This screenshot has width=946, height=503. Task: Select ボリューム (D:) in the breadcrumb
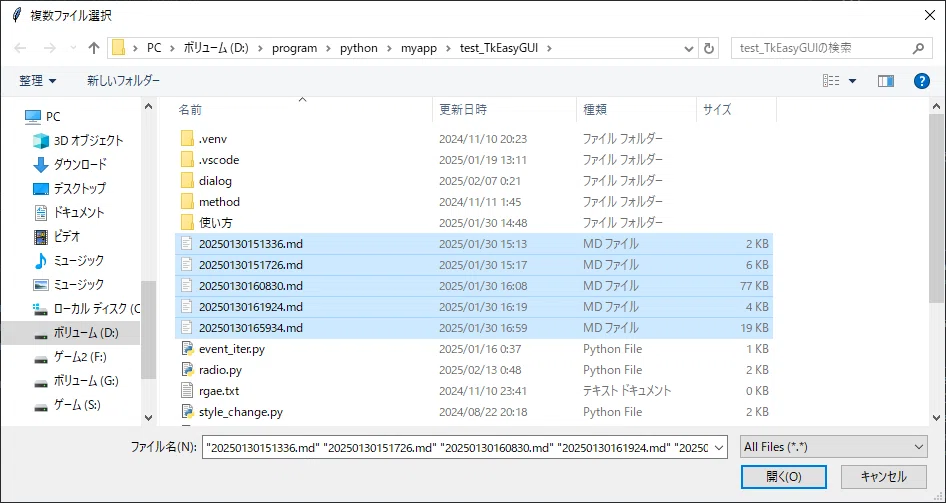click(216, 49)
